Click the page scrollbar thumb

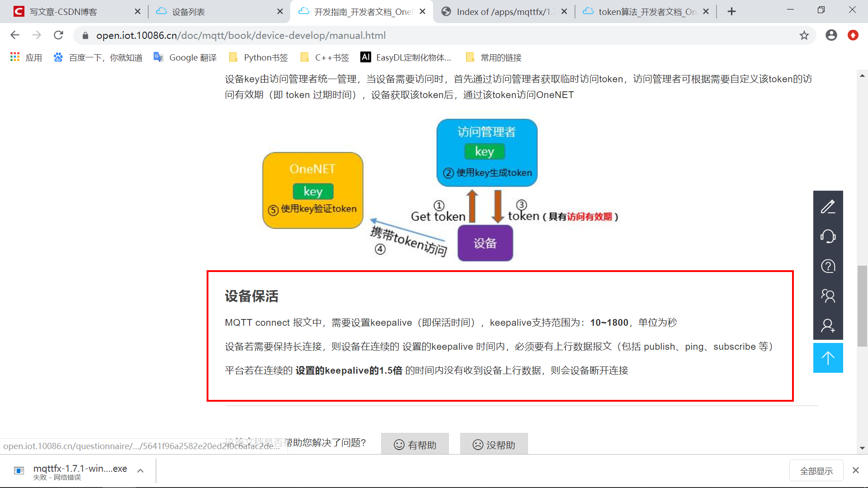click(x=862, y=306)
